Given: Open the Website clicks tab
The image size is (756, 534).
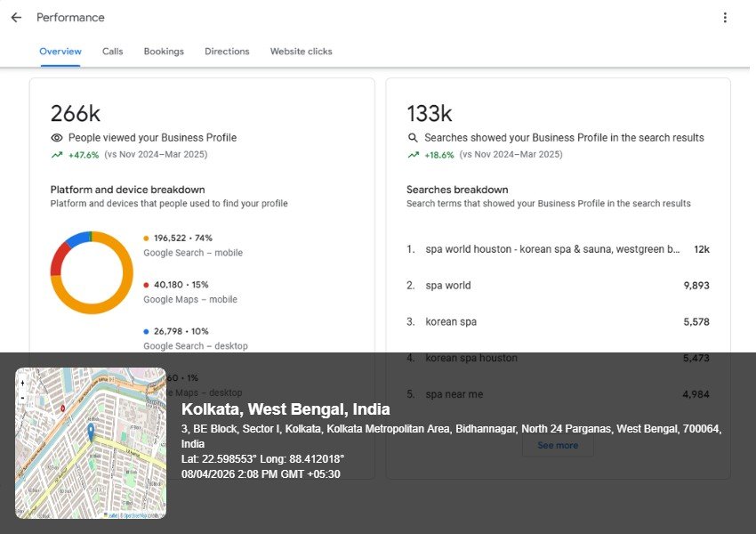Looking at the screenshot, I should click(301, 51).
